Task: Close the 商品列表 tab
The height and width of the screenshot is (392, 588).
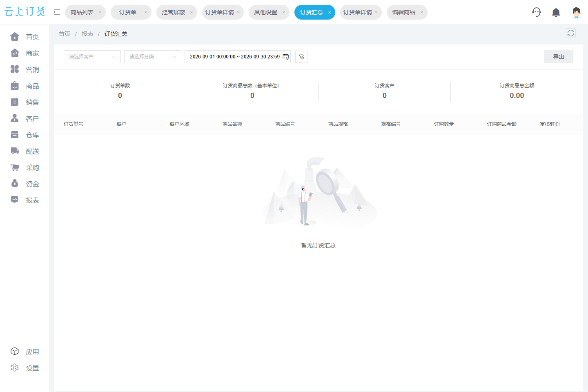Action: [100, 12]
